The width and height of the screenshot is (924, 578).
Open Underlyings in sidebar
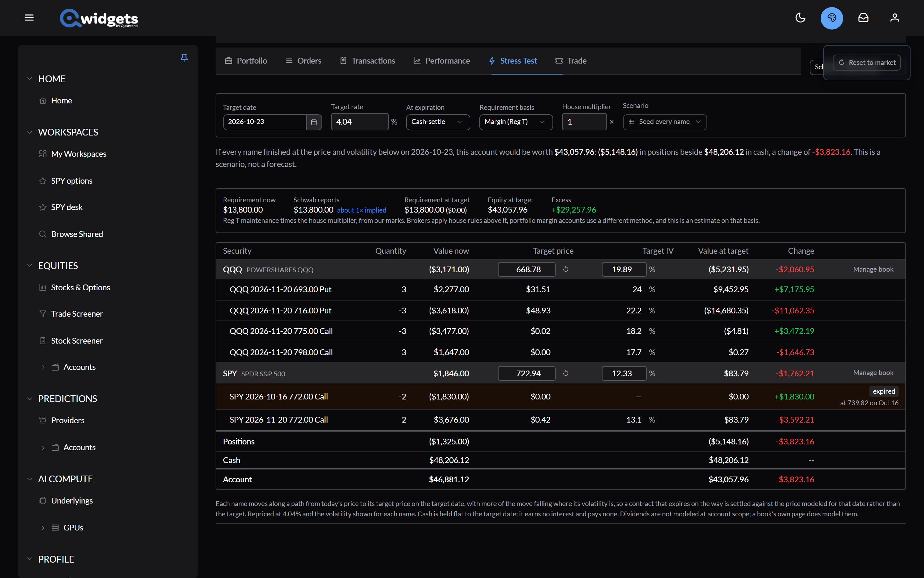(72, 501)
